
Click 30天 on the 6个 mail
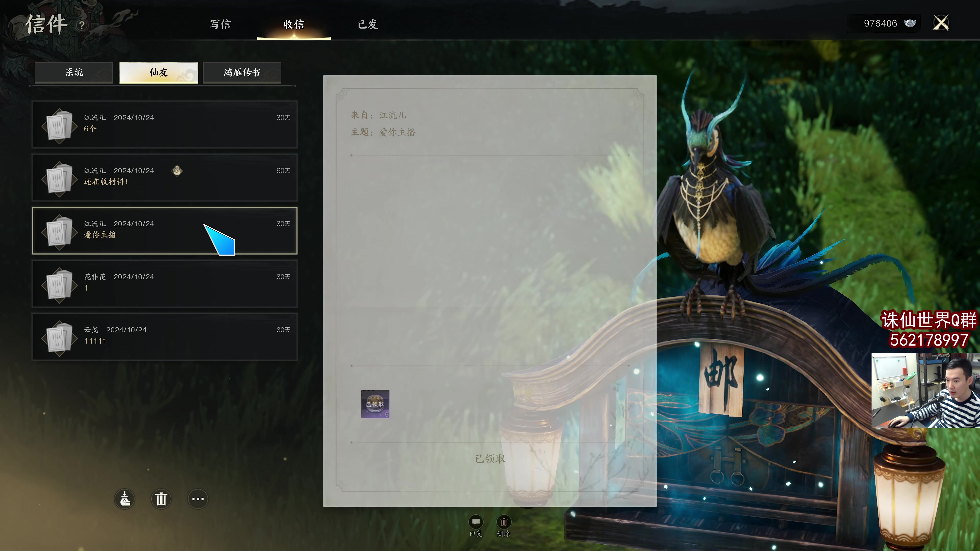(283, 118)
